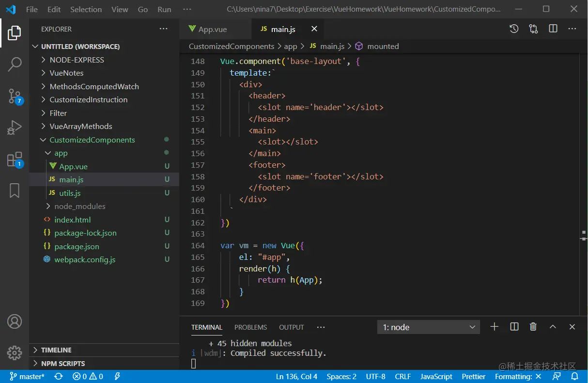Viewport: 588px width, 383px height.
Task: Open the Search view in activity bar
Action: (x=15, y=64)
